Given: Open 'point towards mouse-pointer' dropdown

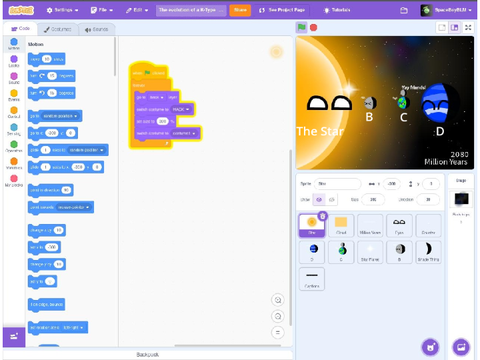Looking at the screenshot, I should click(x=74, y=207).
